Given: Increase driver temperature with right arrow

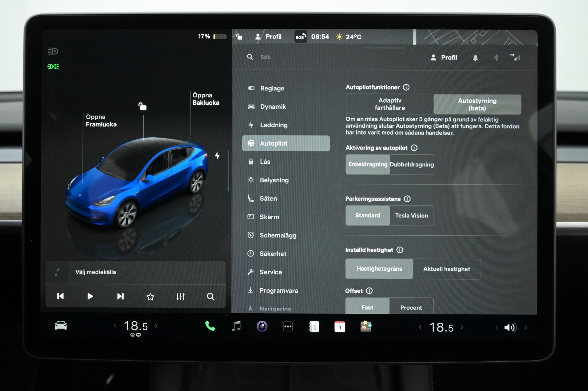Looking at the screenshot, I should [x=156, y=326].
